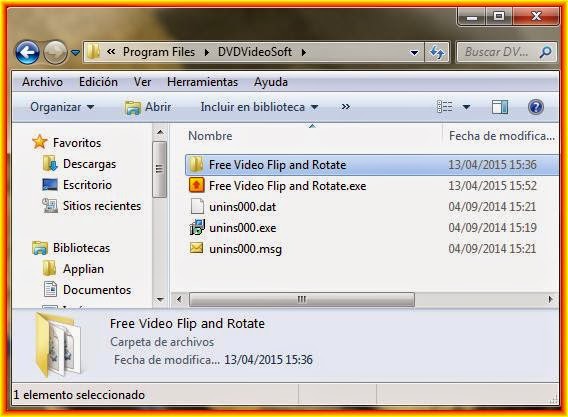Click the Documentos icon

pyautogui.click(x=50, y=289)
